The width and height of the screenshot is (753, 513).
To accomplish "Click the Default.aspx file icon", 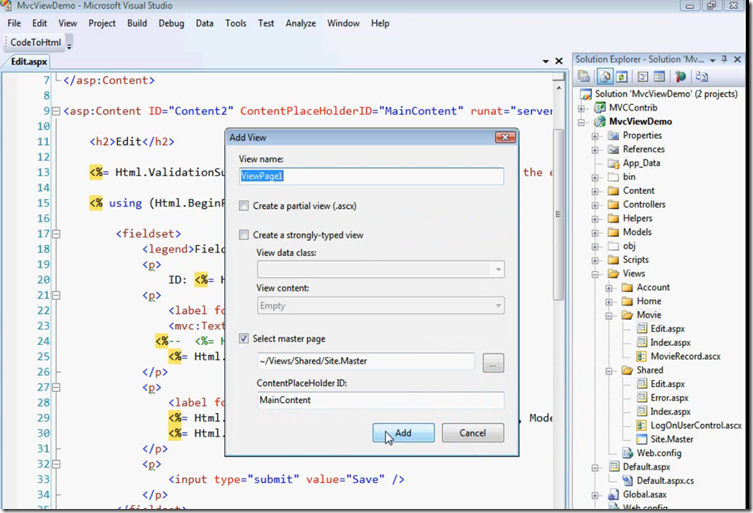I will 614,466.
